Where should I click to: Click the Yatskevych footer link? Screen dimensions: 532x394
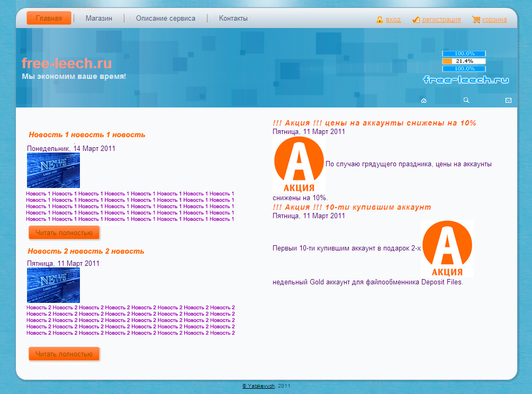(x=258, y=386)
